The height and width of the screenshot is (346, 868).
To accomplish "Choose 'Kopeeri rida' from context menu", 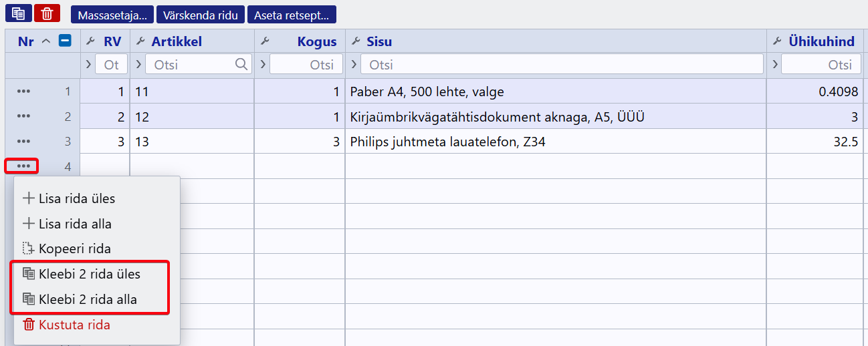I will coord(75,248).
